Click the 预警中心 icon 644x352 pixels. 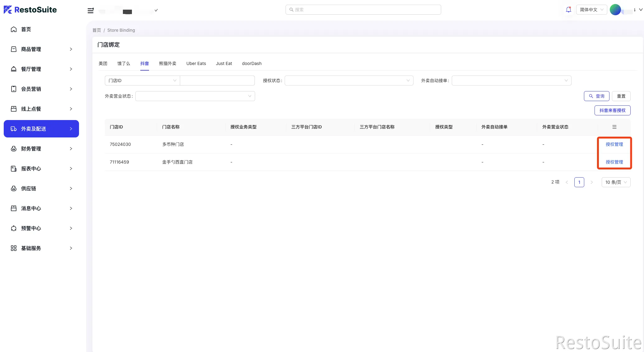pos(14,228)
